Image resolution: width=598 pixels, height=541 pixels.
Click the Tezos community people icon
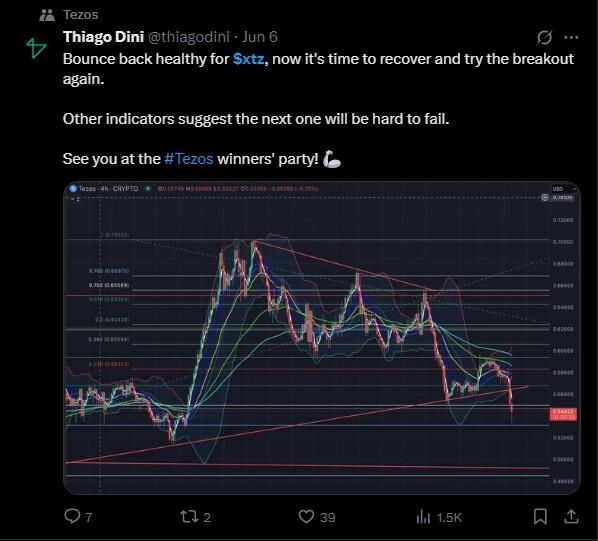click(x=47, y=15)
